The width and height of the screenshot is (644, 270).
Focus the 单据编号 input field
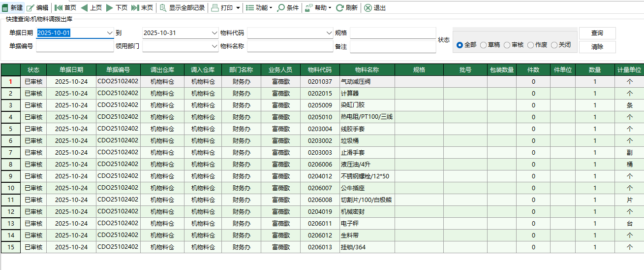75,46
